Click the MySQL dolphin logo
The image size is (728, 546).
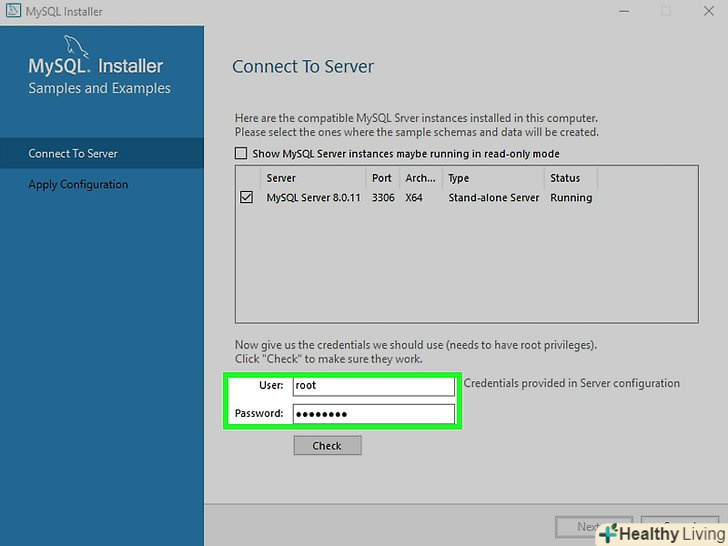(x=76, y=46)
